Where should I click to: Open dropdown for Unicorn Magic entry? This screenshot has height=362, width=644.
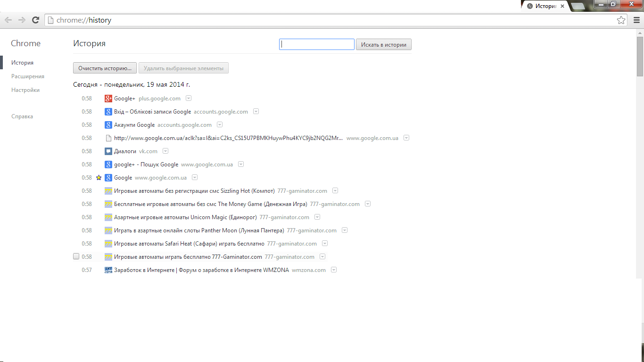317,217
